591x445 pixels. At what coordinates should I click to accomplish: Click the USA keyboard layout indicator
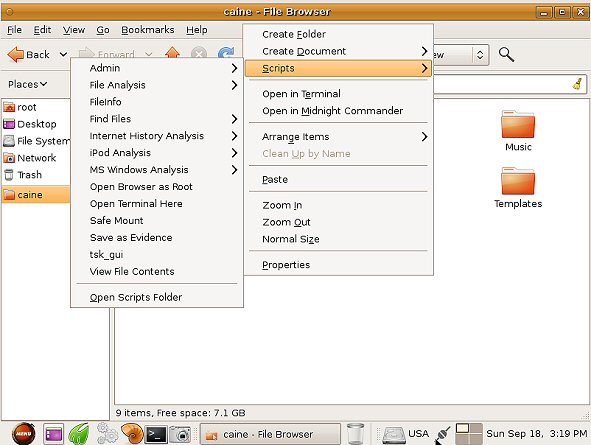(418, 434)
